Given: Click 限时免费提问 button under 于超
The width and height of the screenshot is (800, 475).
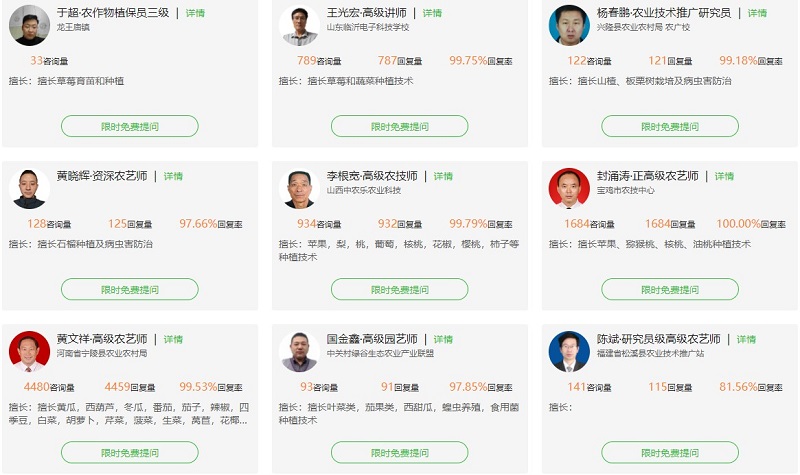Looking at the screenshot, I should [x=130, y=126].
